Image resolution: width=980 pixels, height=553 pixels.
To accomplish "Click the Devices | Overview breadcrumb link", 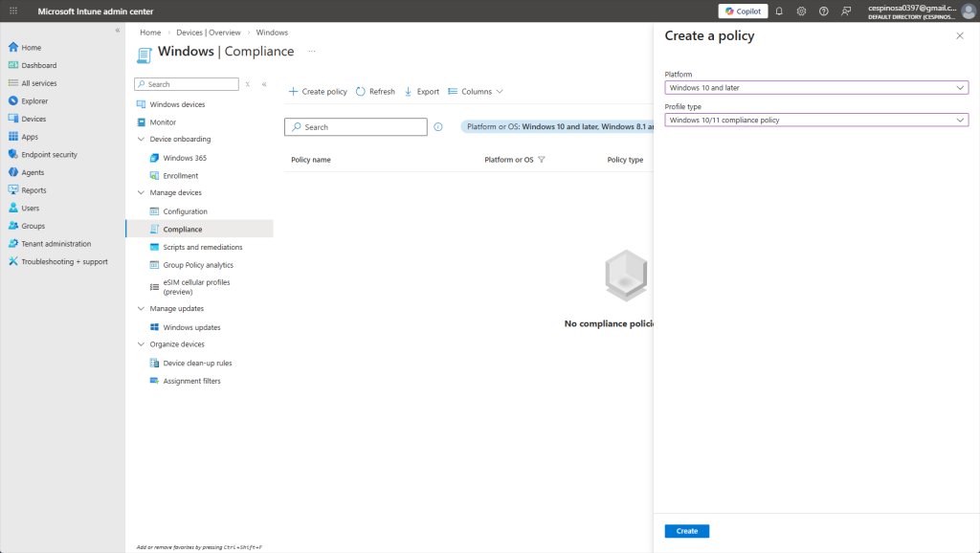I will 209,33.
